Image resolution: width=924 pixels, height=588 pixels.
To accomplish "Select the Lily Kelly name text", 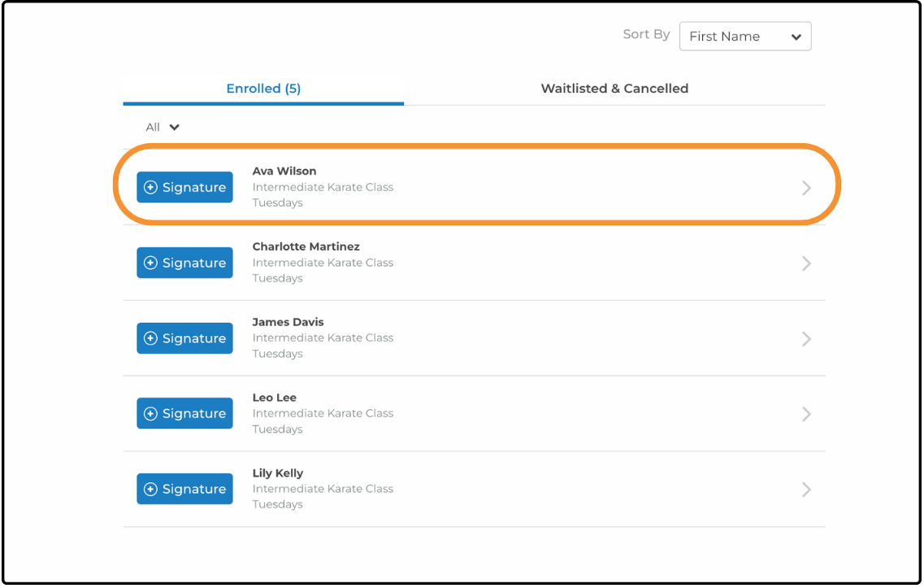I will click(278, 473).
